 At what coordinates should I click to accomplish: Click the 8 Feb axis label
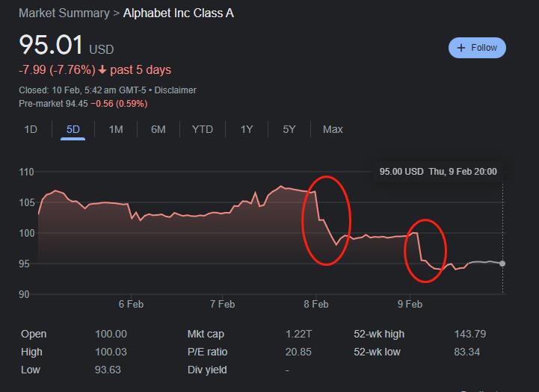click(x=316, y=304)
